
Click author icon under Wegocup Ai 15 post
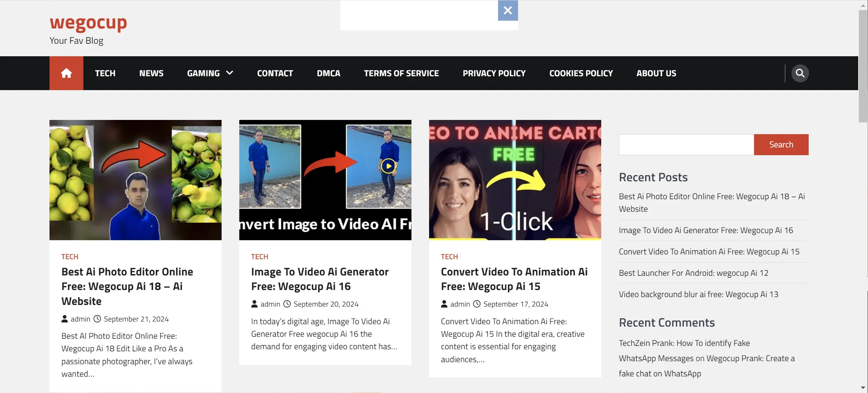[x=444, y=304]
